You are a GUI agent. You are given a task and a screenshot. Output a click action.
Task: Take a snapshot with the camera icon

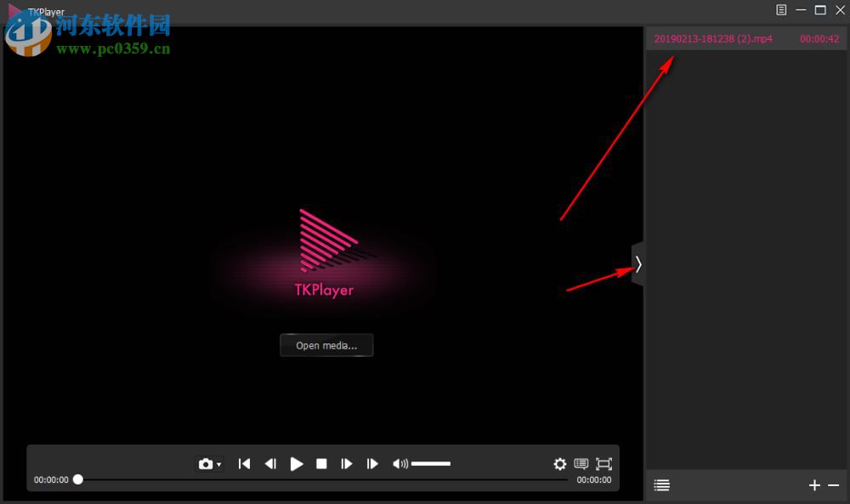tap(207, 463)
